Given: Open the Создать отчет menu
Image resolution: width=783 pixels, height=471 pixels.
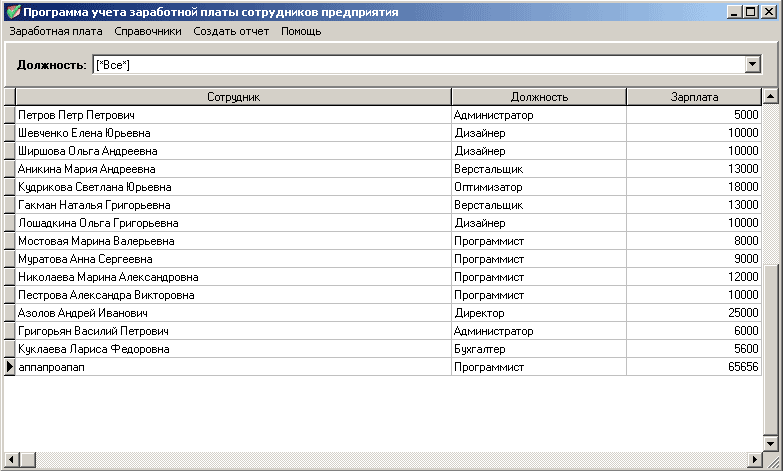Looking at the screenshot, I should (231, 31).
